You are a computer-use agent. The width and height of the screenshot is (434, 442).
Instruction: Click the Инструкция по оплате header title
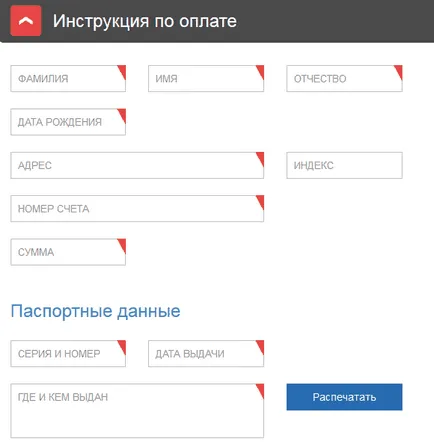pos(145,21)
